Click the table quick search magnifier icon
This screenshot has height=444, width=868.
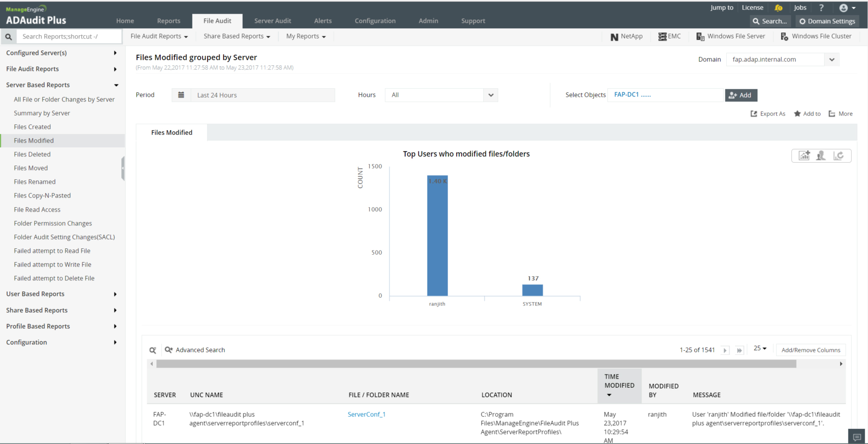153,350
